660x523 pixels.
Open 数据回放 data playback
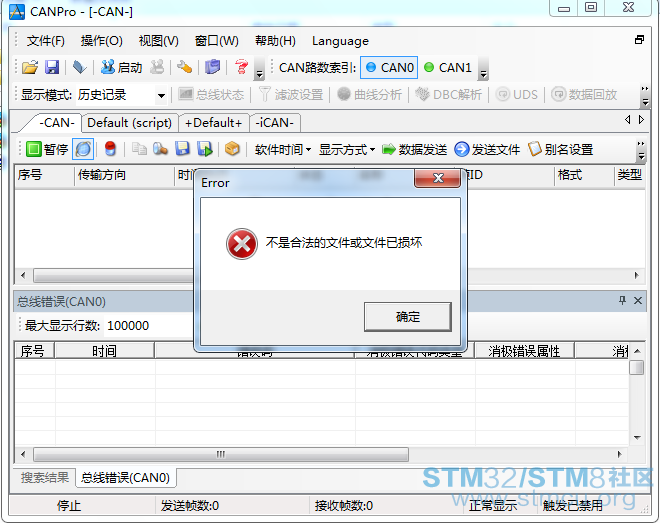(584, 95)
